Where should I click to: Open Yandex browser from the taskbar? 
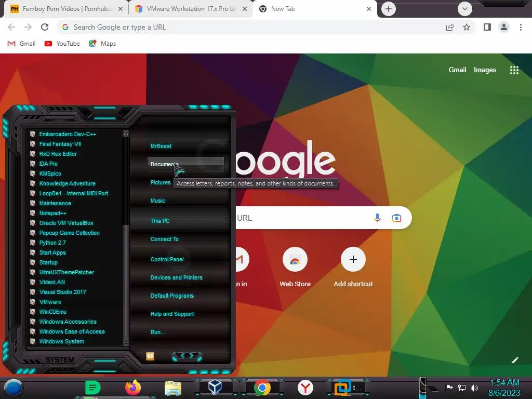(x=305, y=388)
